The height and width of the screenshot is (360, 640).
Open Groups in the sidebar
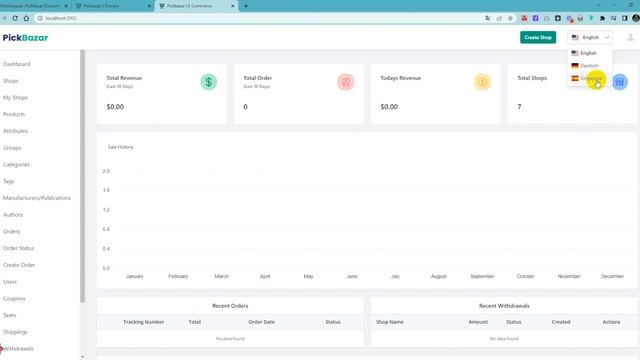[12, 148]
